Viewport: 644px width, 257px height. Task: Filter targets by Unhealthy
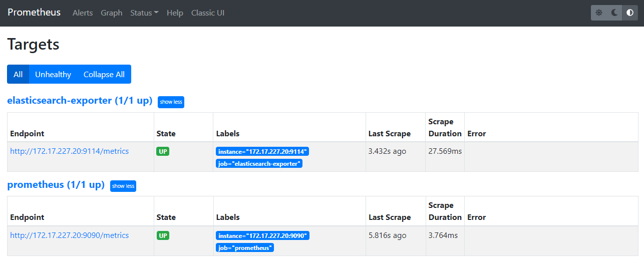[53, 74]
